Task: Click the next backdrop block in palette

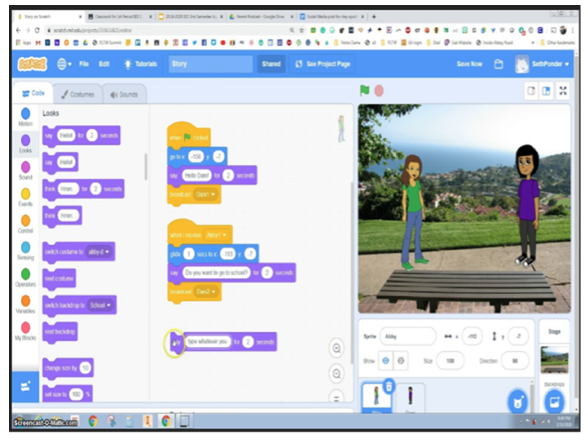Action: 60,332
